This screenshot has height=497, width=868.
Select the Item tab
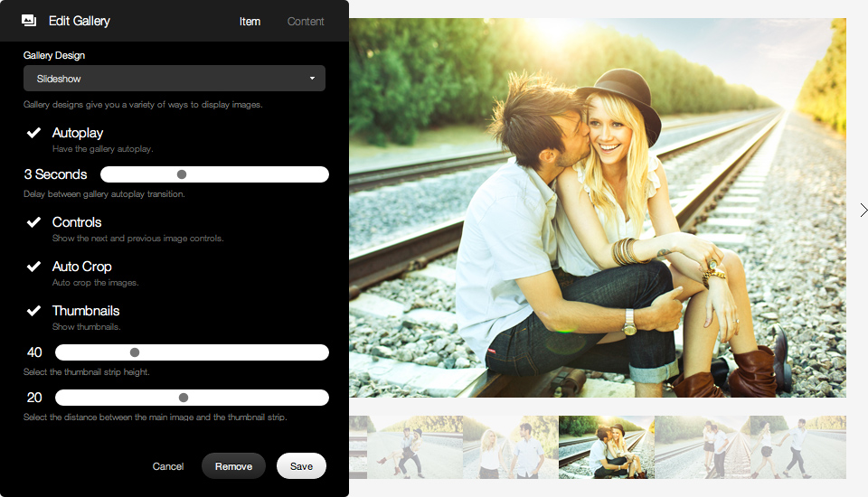(250, 22)
